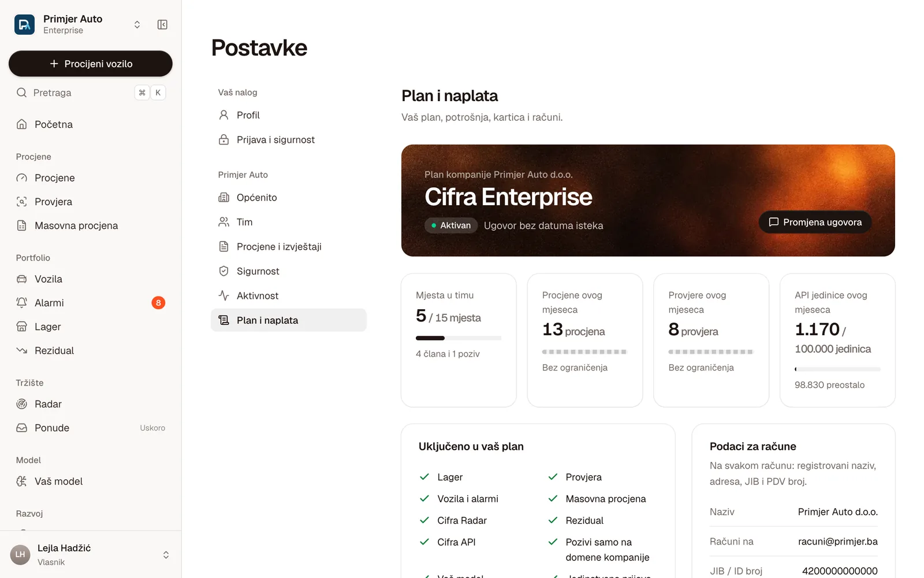Viewport: 924px width, 578px height.
Task: Expand the Primjer Auto workspace switcher
Action: point(137,24)
